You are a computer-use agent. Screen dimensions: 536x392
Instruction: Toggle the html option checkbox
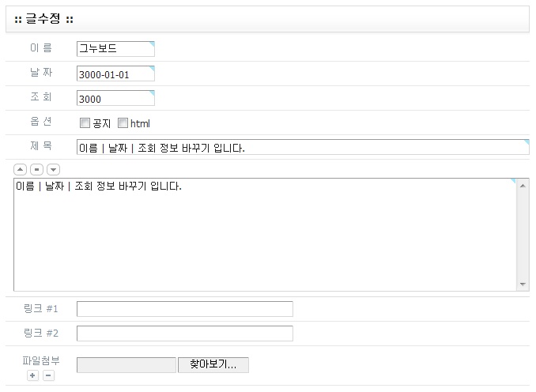pos(123,123)
